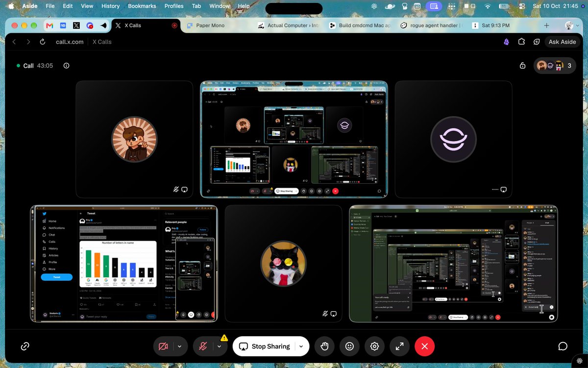Open the pinned calendar tab
The image size is (588, 368).
63,25
